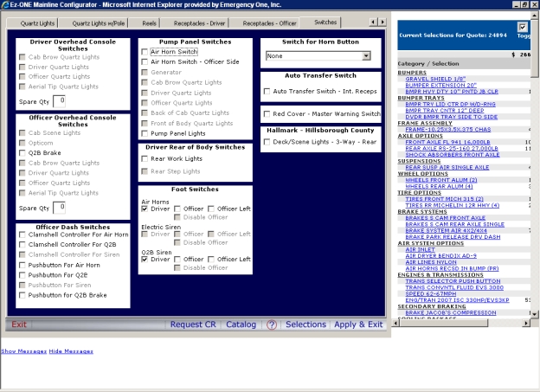Image resolution: width=540 pixels, height=392 pixels.
Task: Check Pump Panel Lights option
Action: tap(145, 133)
